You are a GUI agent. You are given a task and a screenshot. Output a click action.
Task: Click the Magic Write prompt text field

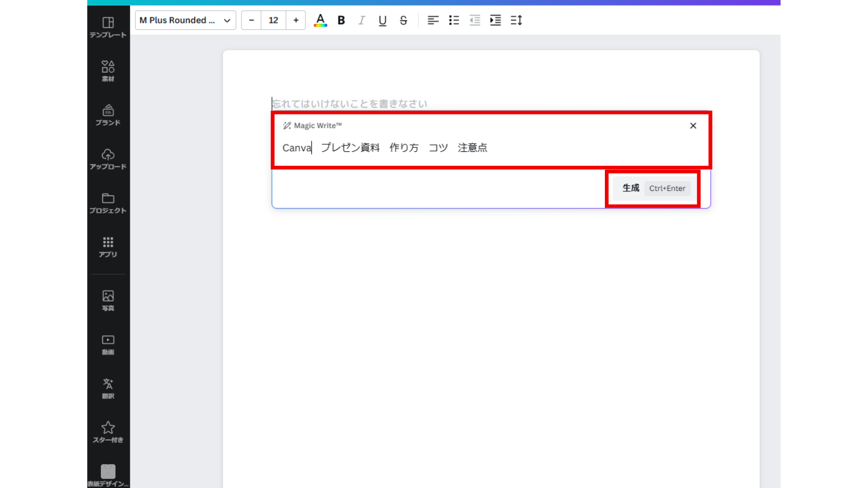(491, 147)
